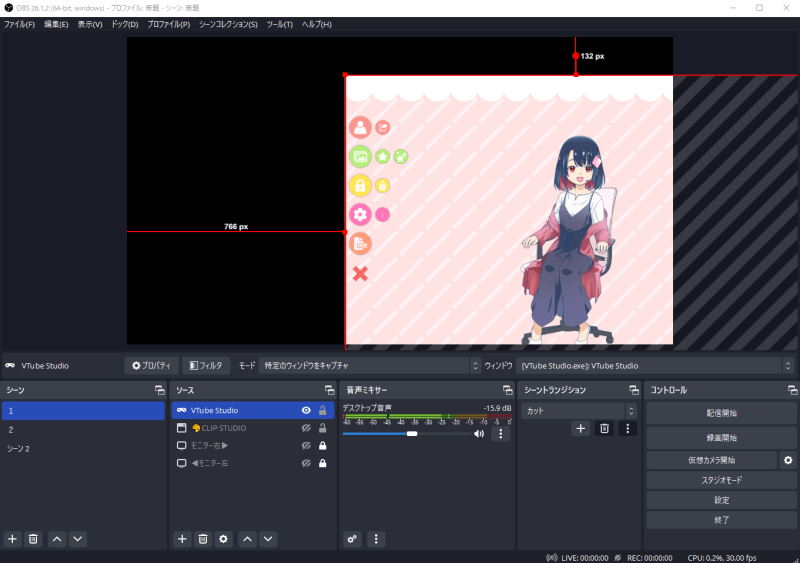
Task: Open transition type dropdown カット
Action: (579, 411)
